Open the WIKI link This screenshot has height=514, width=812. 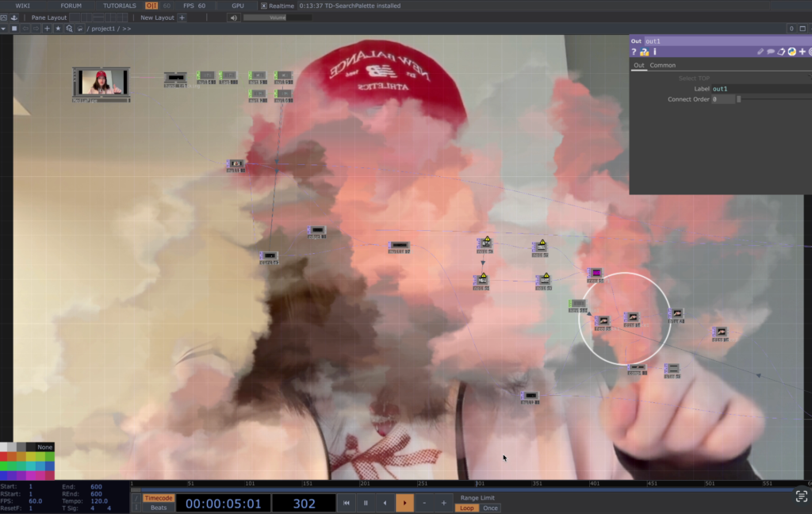[x=22, y=6]
